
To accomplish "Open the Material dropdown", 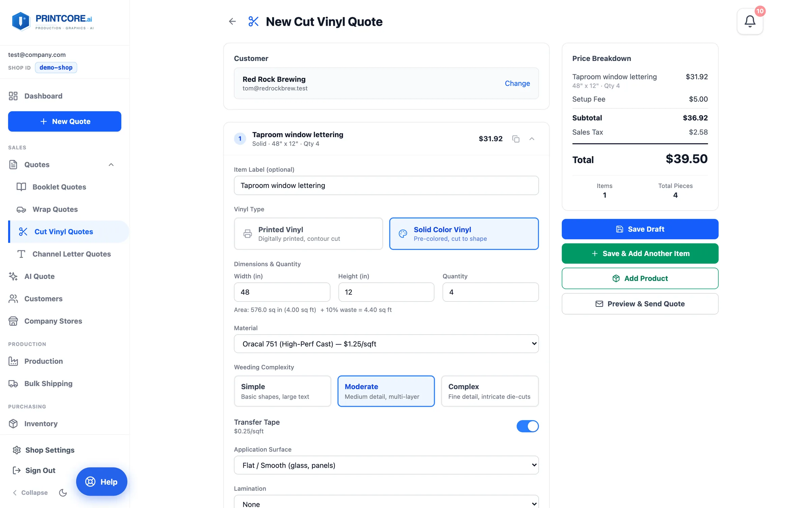I will [x=386, y=344].
